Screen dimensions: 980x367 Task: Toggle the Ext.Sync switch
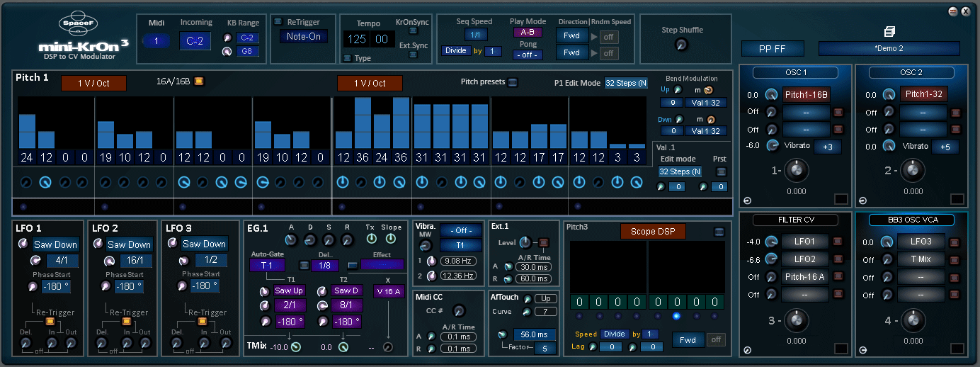point(413,55)
